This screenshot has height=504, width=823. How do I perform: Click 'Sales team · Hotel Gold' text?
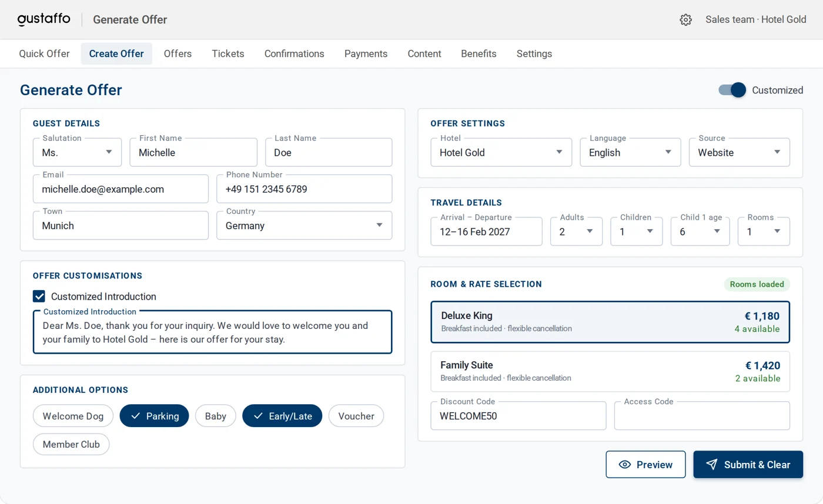pyautogui.click(x=755, y=19)
